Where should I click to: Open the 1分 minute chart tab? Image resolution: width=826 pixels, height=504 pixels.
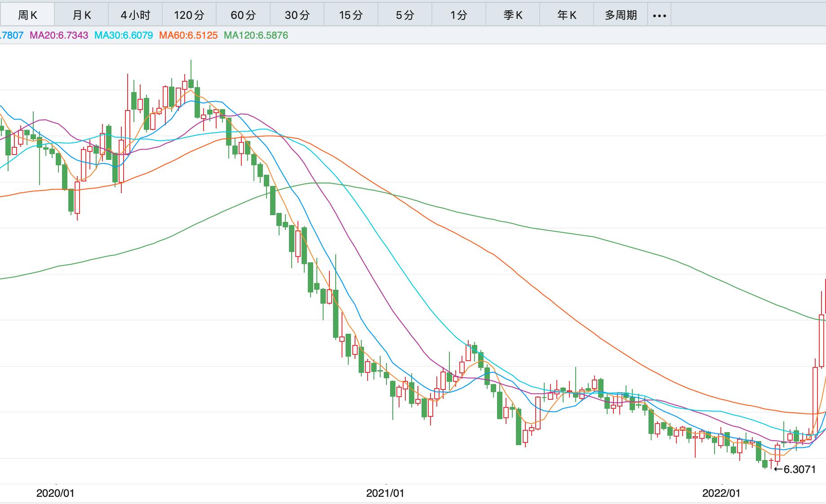(x=459, y=15)
